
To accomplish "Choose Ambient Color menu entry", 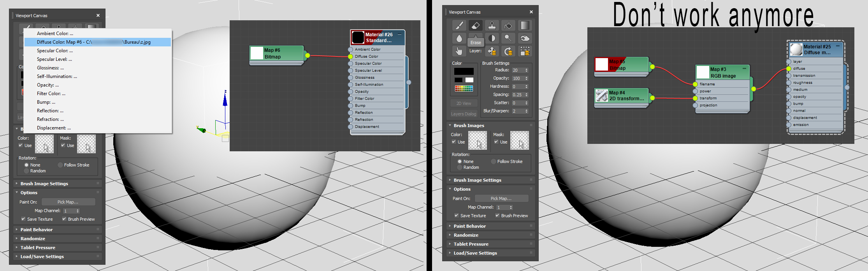I will click(x=98, y=34).
